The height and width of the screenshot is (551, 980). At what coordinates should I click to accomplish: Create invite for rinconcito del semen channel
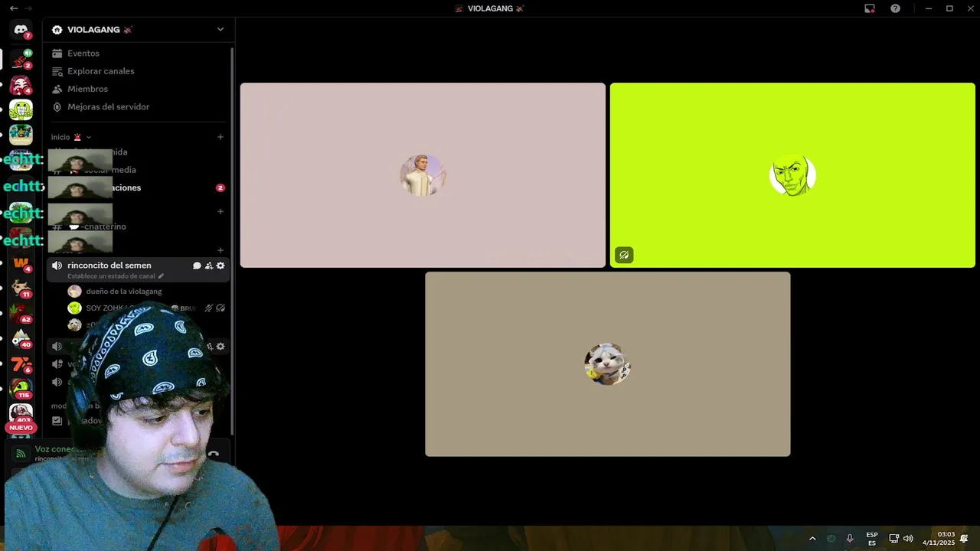point(208,266)
